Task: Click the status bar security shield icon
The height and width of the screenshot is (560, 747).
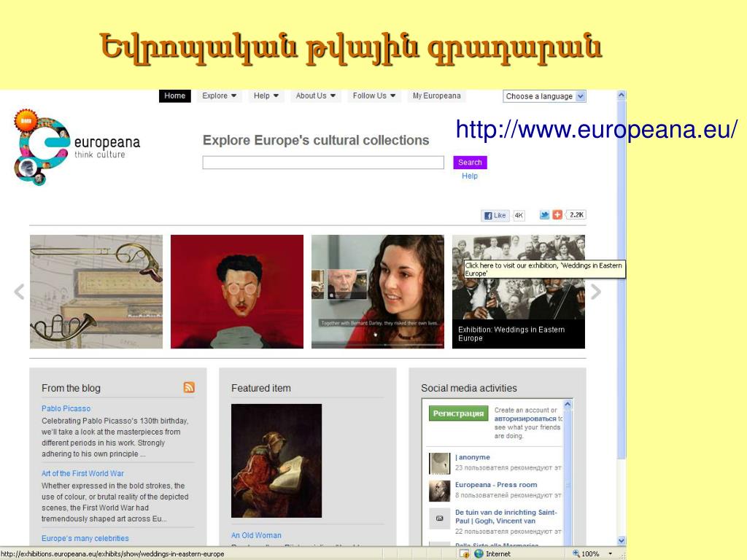Action: (465, 554)
